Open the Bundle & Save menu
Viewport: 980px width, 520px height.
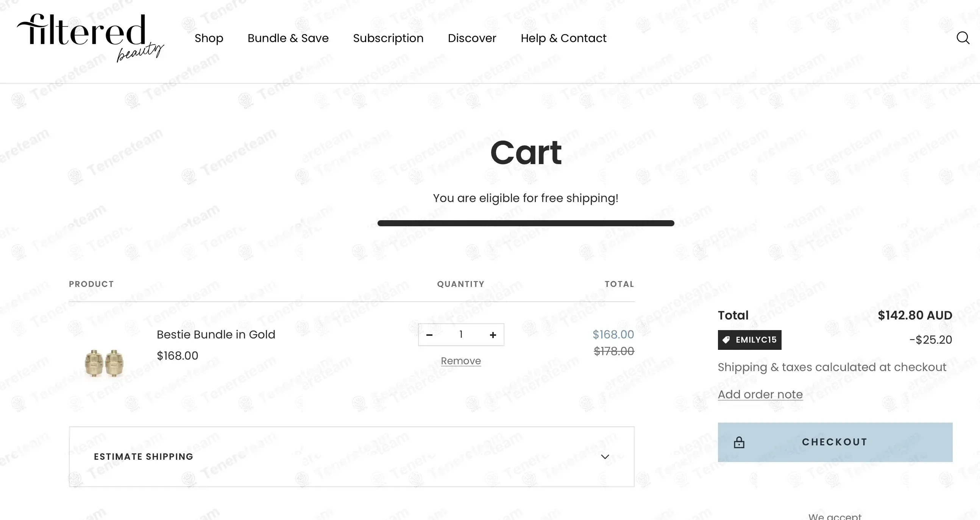click(x=288, y=38)
